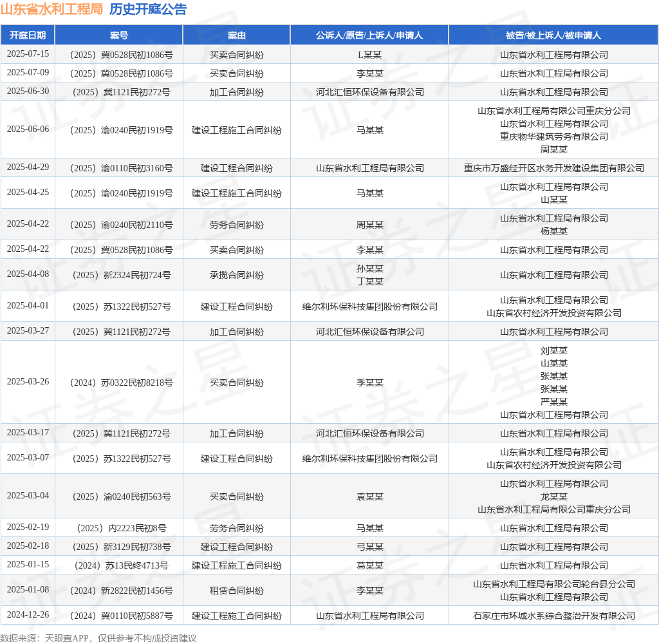659x644 pixels.
Task: Click case number 渝0240民初2110号
Action: pos(121,225)
